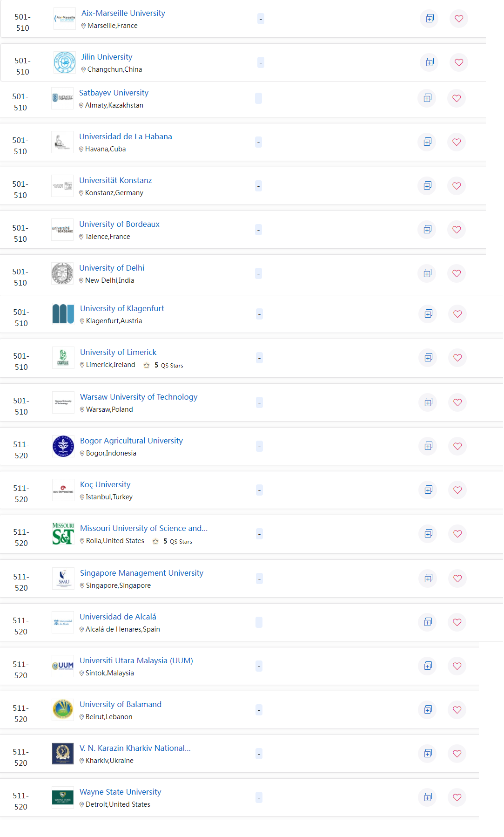Screen dimensions: 504x837
Task: Click the Wayne State University logo
Action: pos(63,797)
